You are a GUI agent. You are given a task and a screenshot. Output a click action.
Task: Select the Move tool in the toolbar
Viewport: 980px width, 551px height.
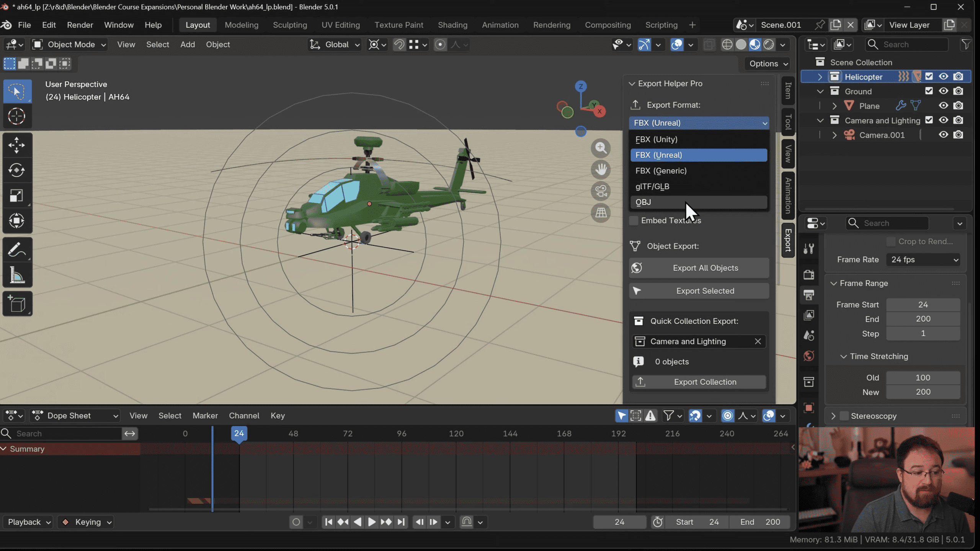[x=17, y=145]
